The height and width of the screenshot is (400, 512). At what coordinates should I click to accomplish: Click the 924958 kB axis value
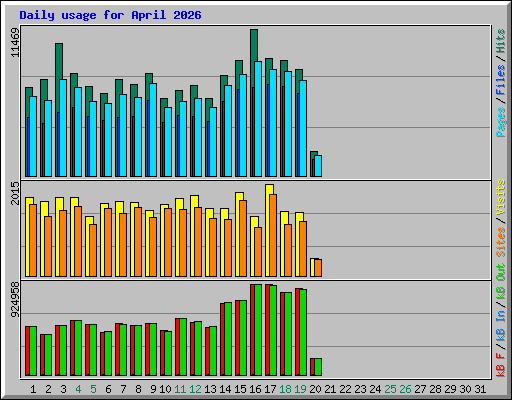15,299
